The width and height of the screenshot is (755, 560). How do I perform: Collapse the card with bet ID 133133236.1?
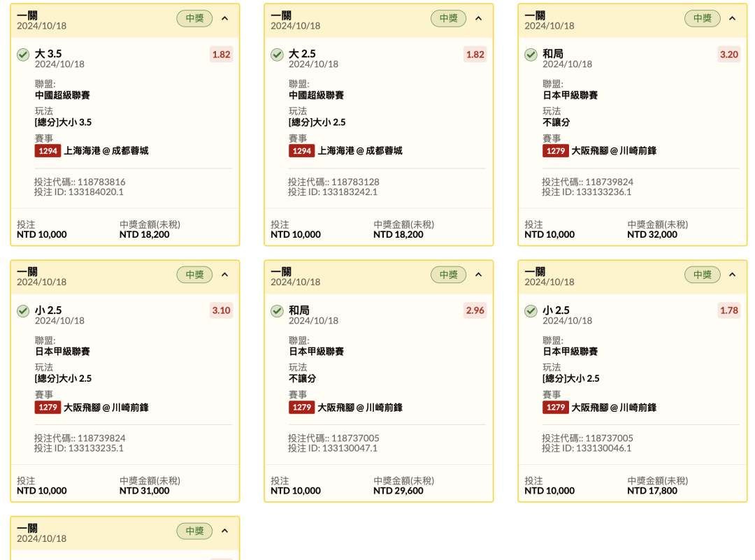click(x=732, y=19)
